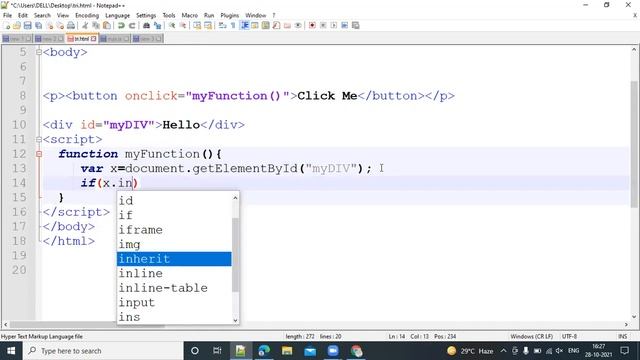Viewport: 640px width, 360px height.
Task: Open the Macro menu
Action: click(x=189, y=15)
